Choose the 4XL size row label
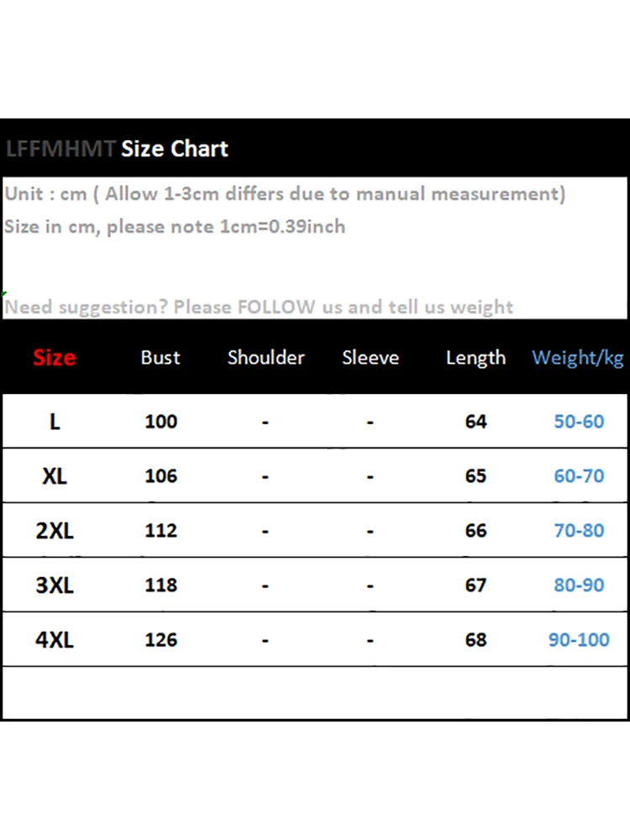The height and width of the screenshot is (840, 630). [x=55, y=640]
